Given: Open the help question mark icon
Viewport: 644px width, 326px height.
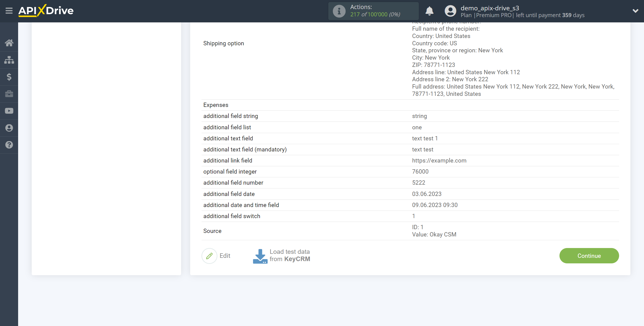Looking at the screenshot, I should coord(9,145).
